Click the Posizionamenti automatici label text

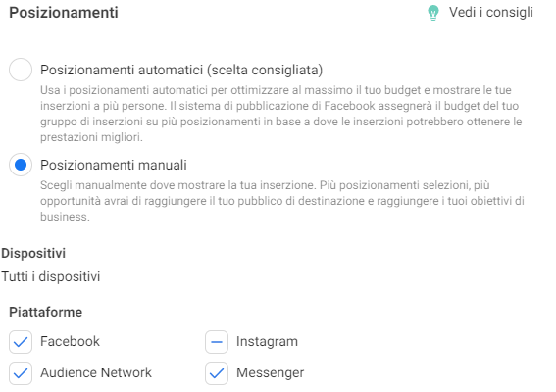click(x=181, y=70)
